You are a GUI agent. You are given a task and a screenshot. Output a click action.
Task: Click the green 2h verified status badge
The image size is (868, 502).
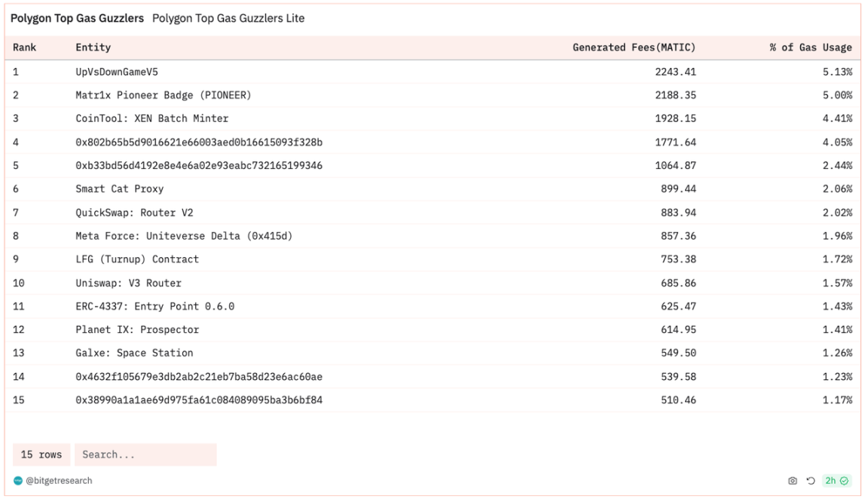click(836, 480)
